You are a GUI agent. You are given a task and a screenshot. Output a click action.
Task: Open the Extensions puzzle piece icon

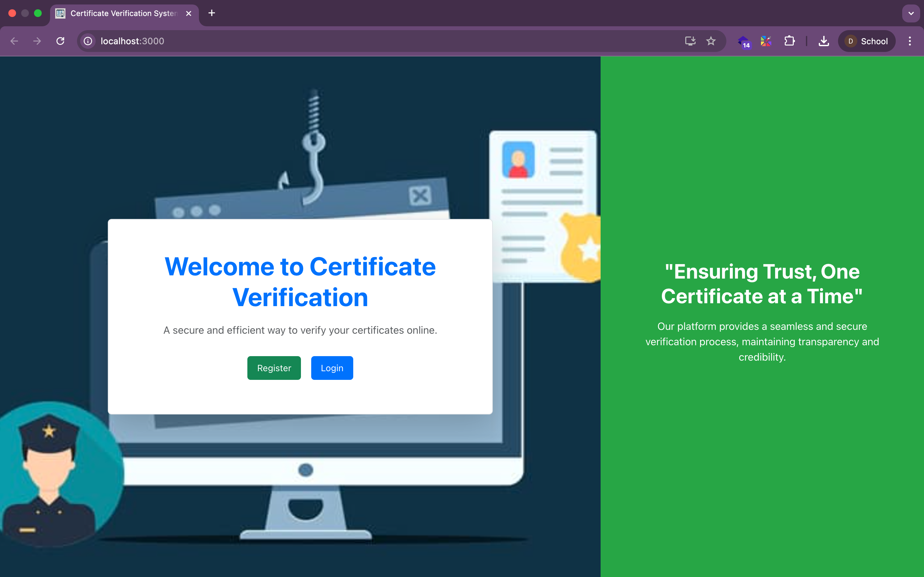pos(790,41)
